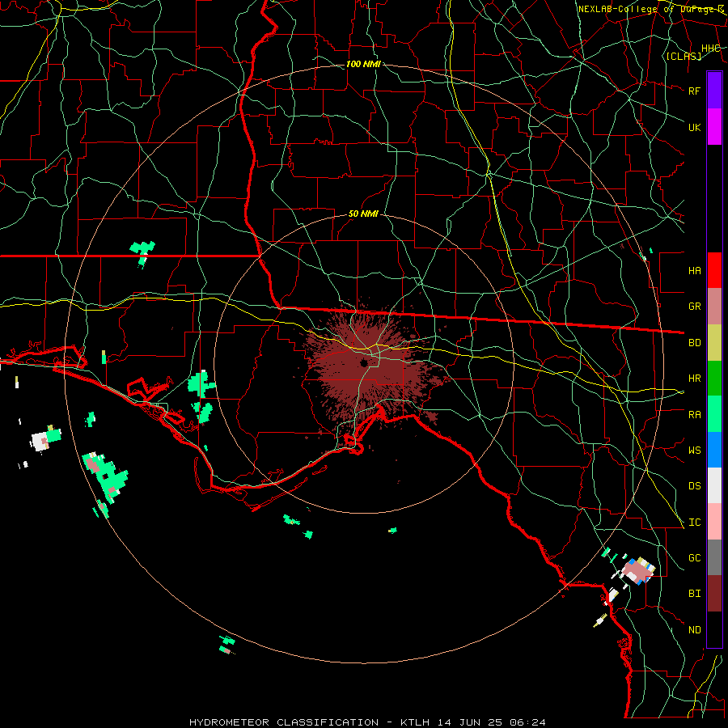
Task: Click the blue WS legend swatch
Action: coord(714,450)
